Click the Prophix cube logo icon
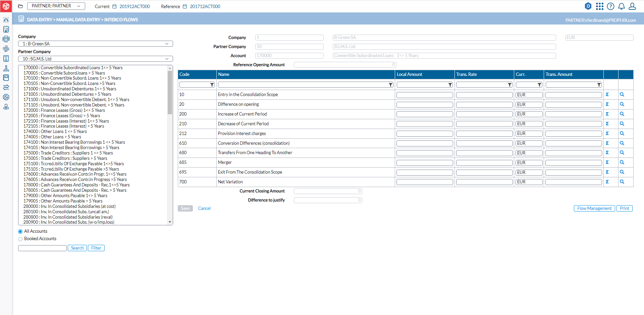 [x=6, y=6]
